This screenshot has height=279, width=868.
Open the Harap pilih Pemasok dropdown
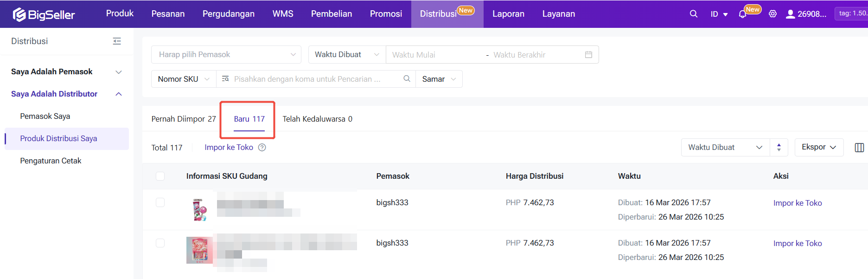click(226, 55)
